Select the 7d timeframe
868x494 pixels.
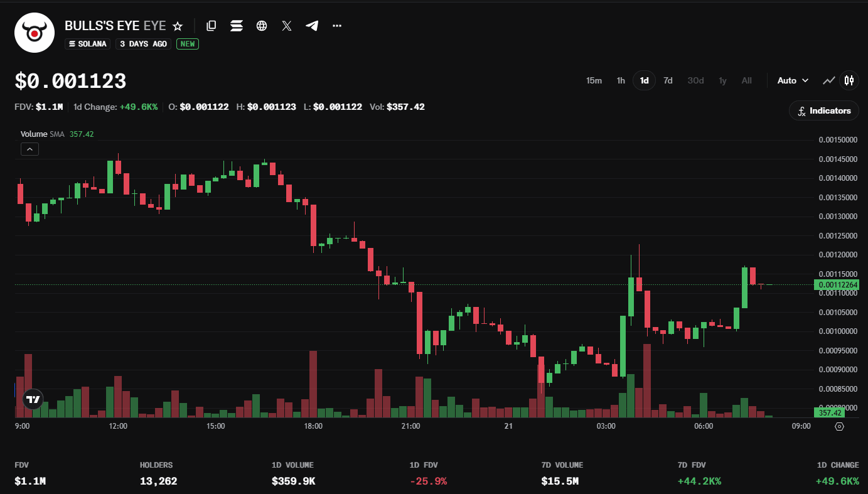coord(668,80)
